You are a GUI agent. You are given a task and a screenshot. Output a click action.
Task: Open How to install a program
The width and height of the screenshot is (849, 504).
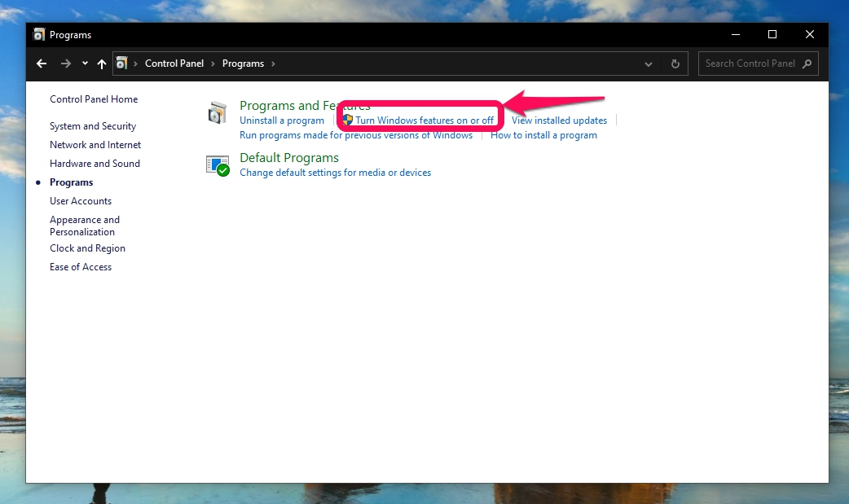click(x=543, y=135)
